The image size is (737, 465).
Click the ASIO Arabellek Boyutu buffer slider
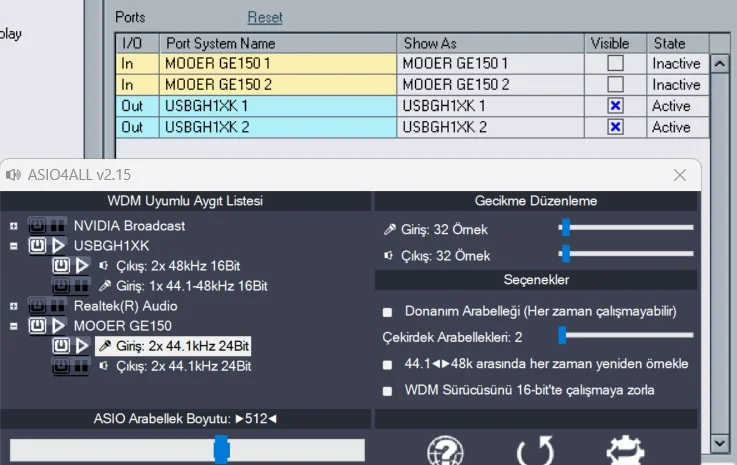pos(221,450)
